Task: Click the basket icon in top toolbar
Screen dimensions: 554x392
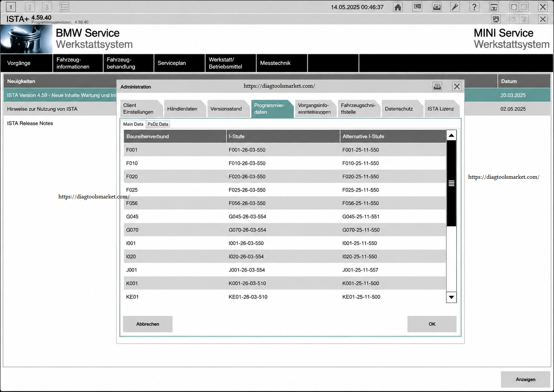Action: pyautogui.click(x=494, y=7)
